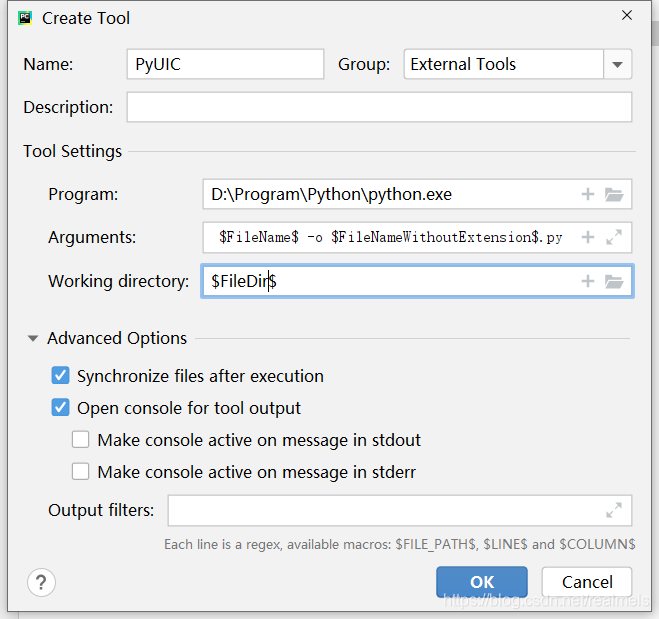Click the Output filters input field

tap(400, 510)
